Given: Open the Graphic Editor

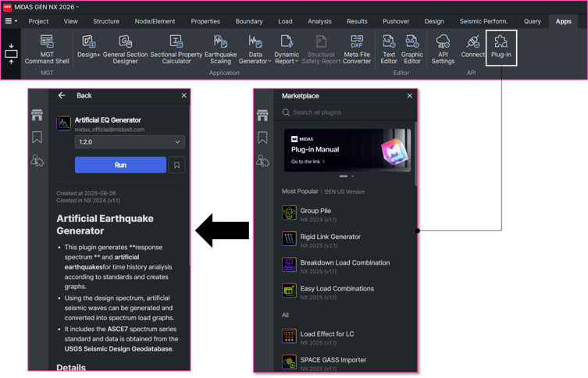Looking at the screenshot, I should tap(412, 48).
